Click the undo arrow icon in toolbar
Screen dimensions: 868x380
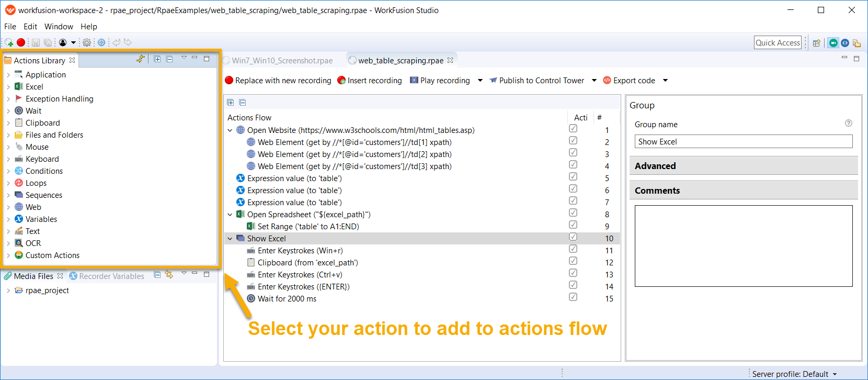pos(116,42)
